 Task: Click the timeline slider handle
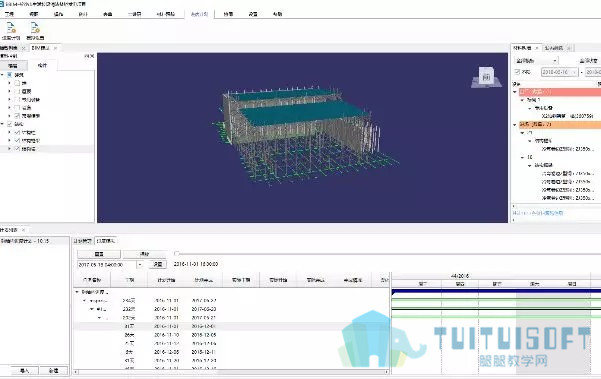[x=176, y=254]
